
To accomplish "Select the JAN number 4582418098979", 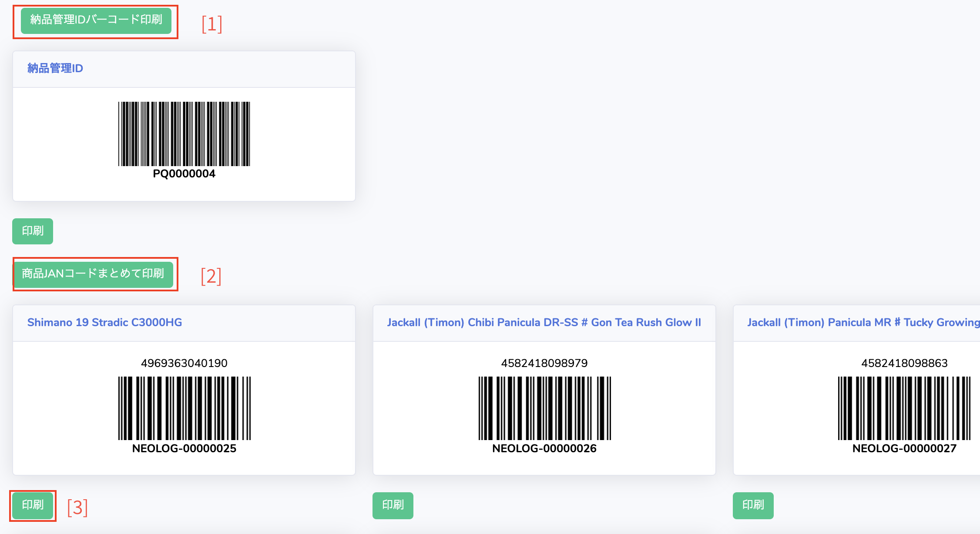I will (544, 363).
